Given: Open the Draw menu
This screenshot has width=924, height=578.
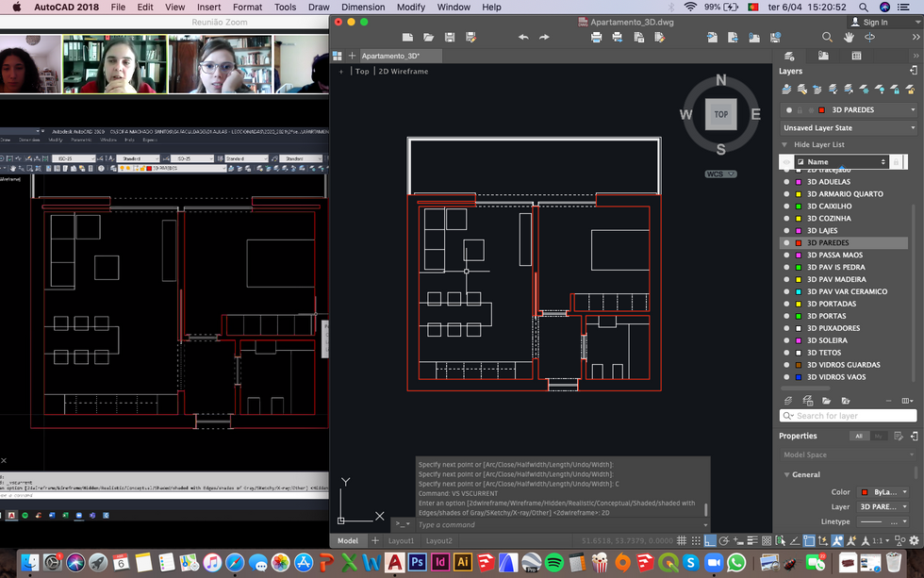Looking at the screenshot, I should coord(319,7).
